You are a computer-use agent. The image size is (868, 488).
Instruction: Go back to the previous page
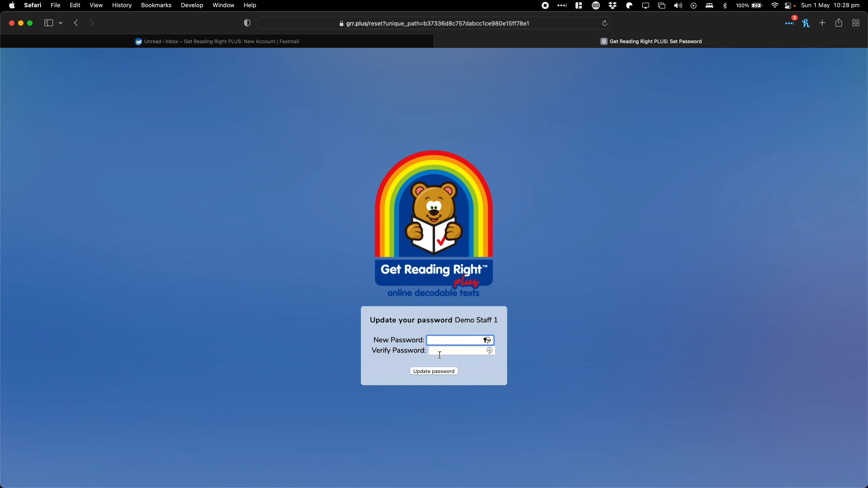(76, 23)
